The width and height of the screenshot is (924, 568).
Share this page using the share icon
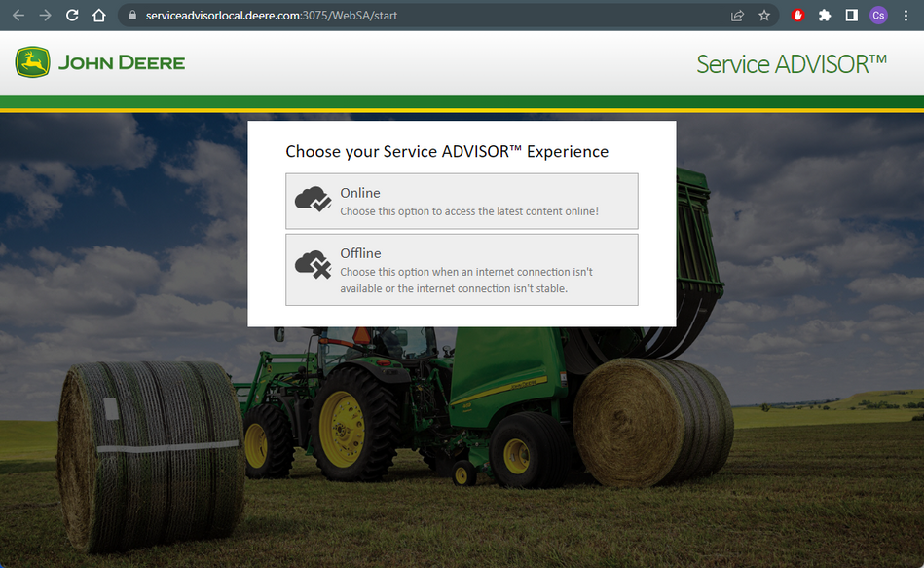click(x=738, y=16)
